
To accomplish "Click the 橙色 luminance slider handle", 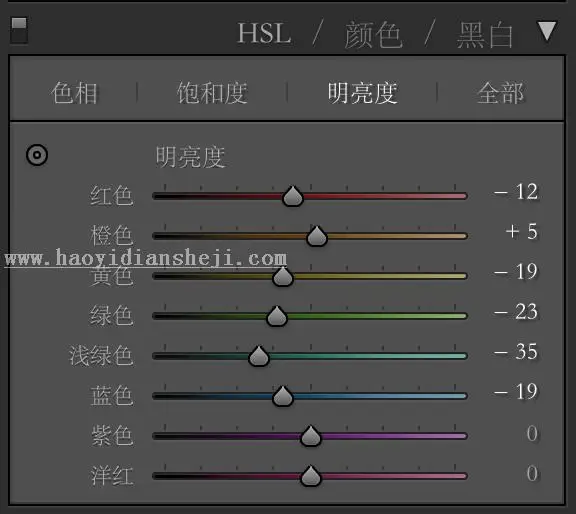I will pos(317,236).
